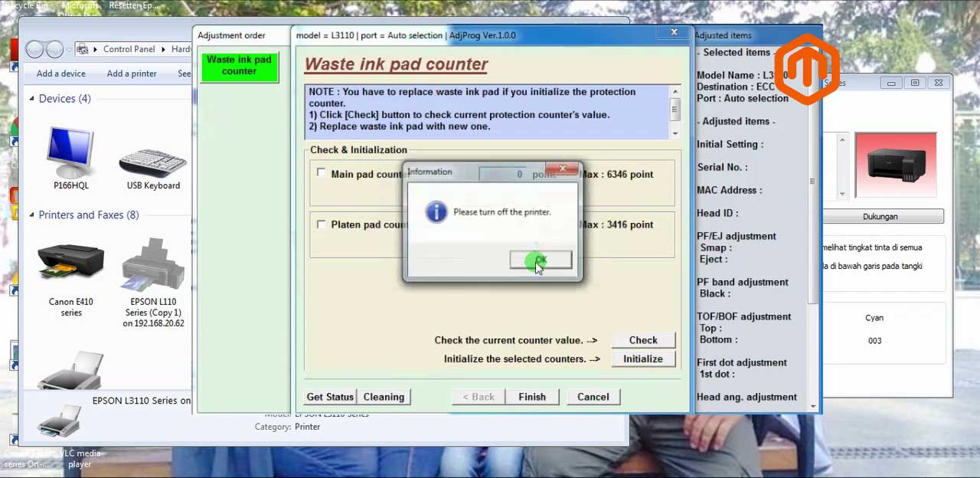Select the Waste ink pad counter item
The height and width of the screenshot is (478, 980).
[239, 66]
